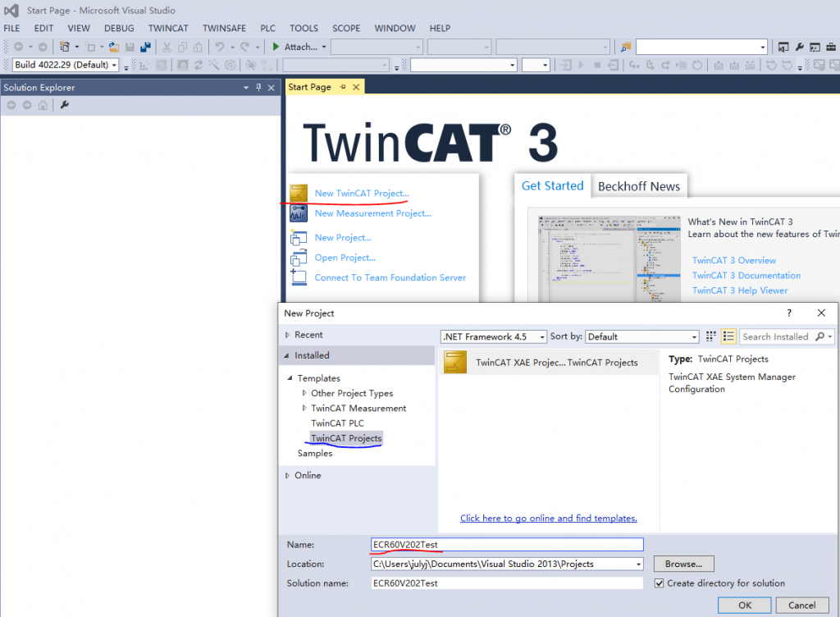Open the Properties wrench icon in main toolbar
Image resolution: width=840 pixels, height=617 pixels.
[x=799, y=47]
